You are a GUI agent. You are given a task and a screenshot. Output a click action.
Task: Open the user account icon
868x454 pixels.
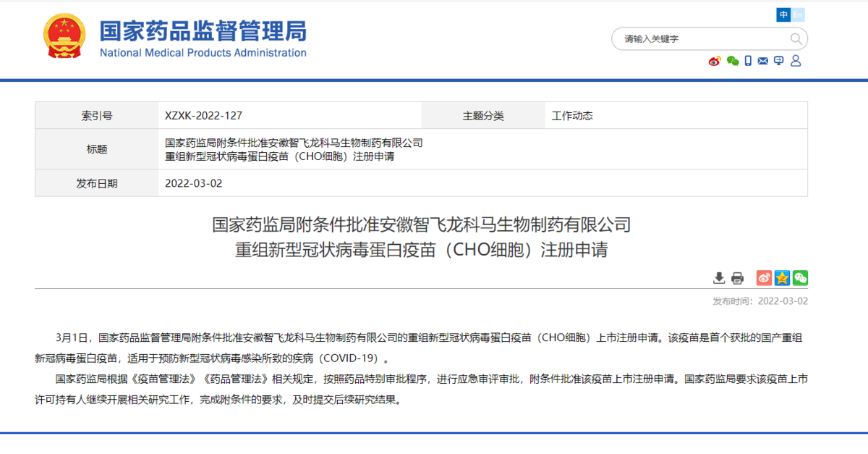(x=796, y=61)
